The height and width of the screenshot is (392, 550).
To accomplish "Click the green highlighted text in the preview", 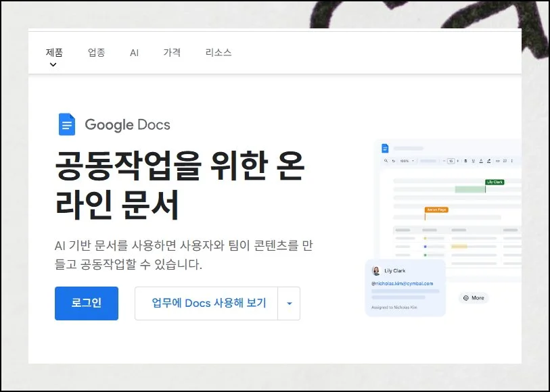I will coord(469,189).
